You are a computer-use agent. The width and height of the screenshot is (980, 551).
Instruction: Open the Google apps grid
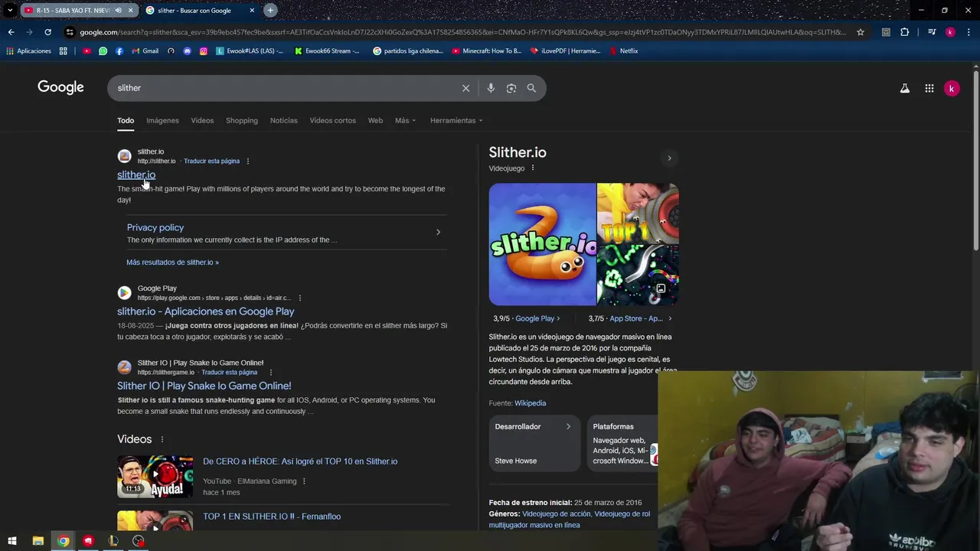pyautogui.click(x=929, y=89)
